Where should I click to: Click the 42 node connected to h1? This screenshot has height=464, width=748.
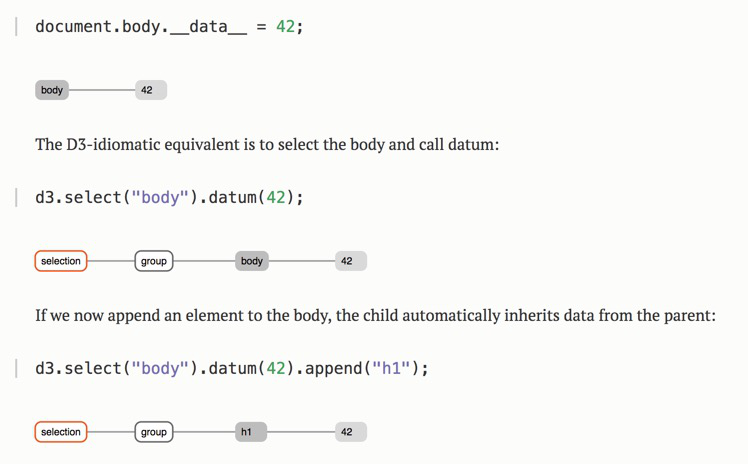[351, 432]
